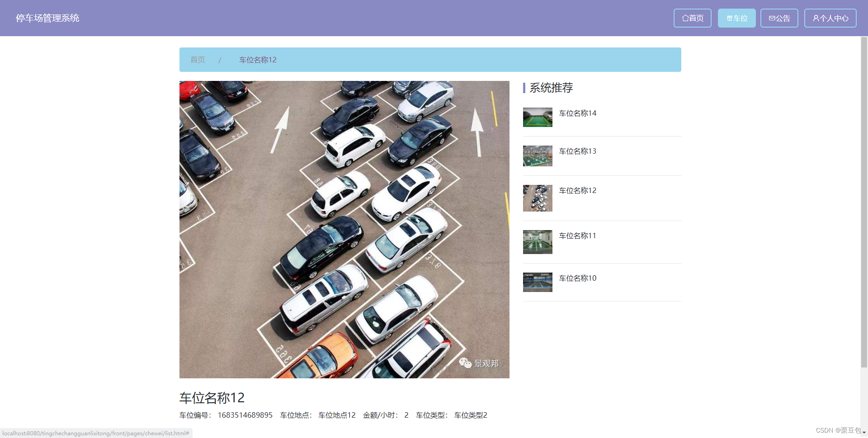Viewport: 868px width, 438px height.
Task: Click the 金额/小时 label
Action: click(x=381, y=415)
